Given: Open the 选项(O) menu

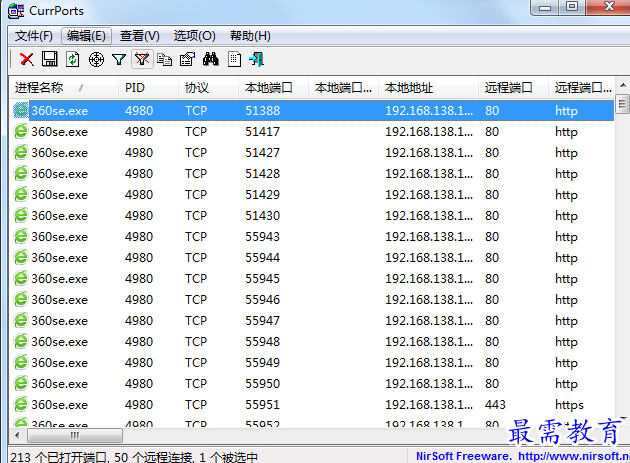Looking at the screenshot, I should tap(194, 36).
